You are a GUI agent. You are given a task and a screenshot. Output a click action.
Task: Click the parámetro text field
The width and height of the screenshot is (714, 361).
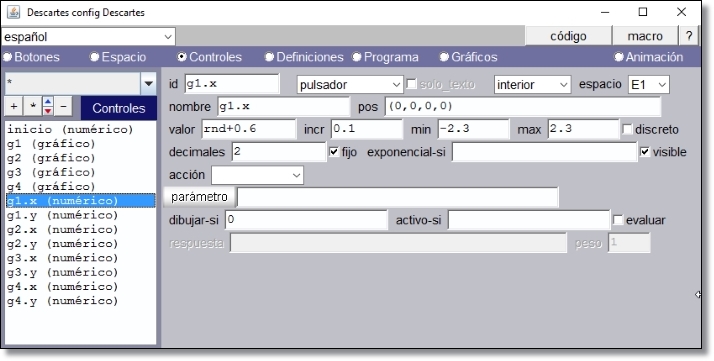(x=398, y=197)
